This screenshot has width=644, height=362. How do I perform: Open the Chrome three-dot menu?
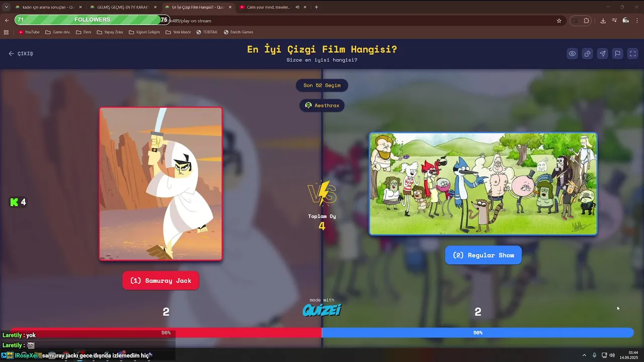637,21
